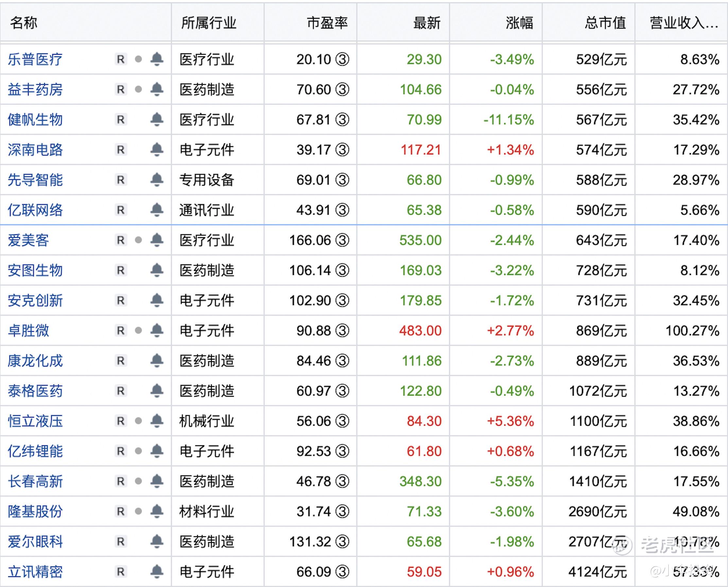Click the circled 3 next to 爱美客 P/E
Screen dimensions: 728x587
pyautogui.click(x=342, y=240)
